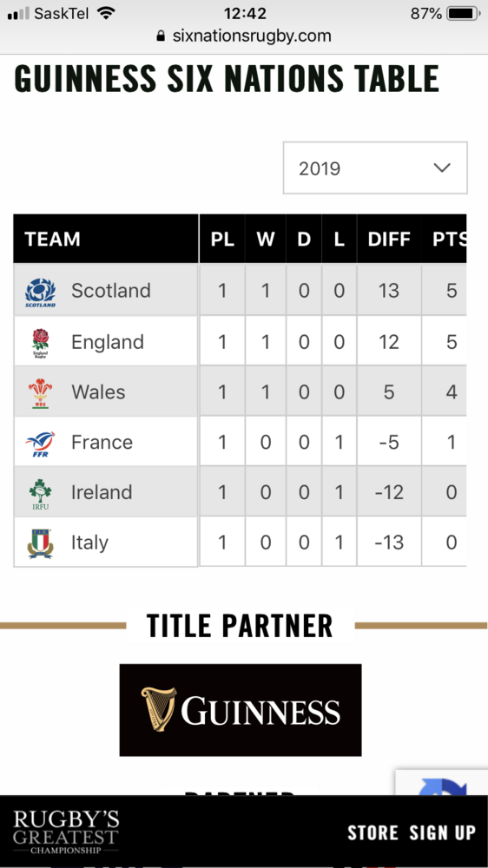Tap the Rugby's Greatest Championship logo
This screenshot has width=488, height=868.
(66, 832)
